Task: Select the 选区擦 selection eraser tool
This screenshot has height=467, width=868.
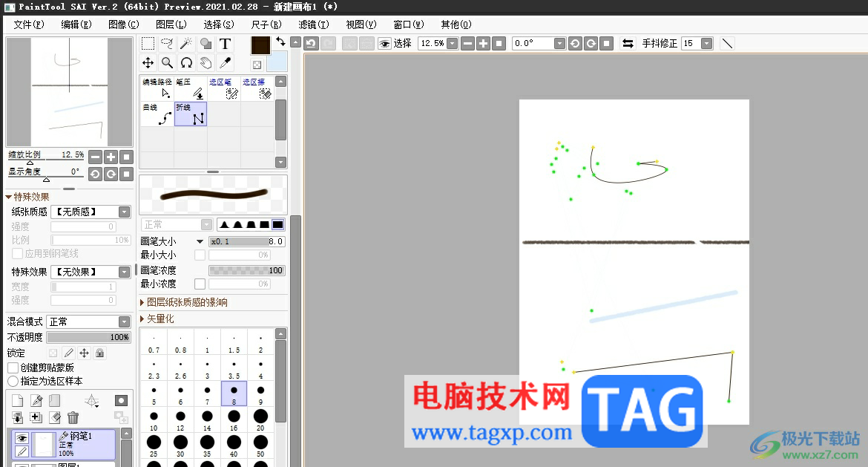Action: (x=257, y=88)
